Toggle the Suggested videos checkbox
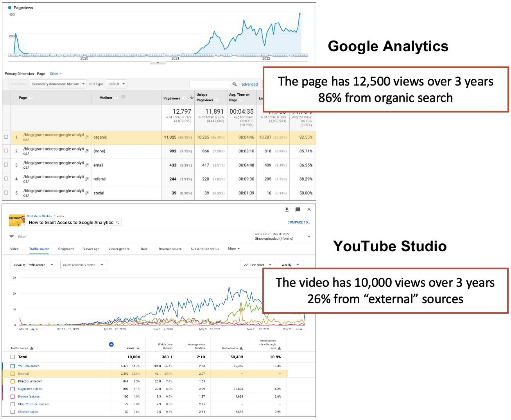The height and width of the screenshot is (420, 511). pyautogui.click(x=13, y=389)
